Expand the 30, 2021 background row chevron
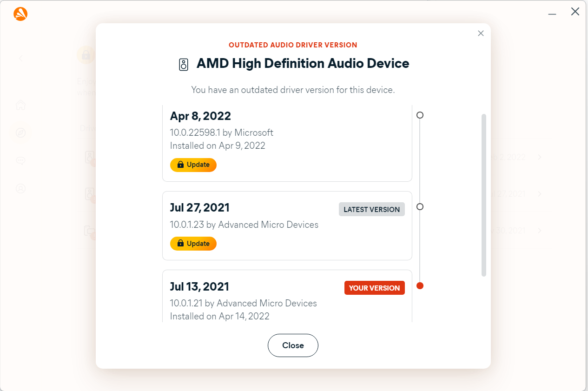588x391 pixels. click(x=540, y=231)
